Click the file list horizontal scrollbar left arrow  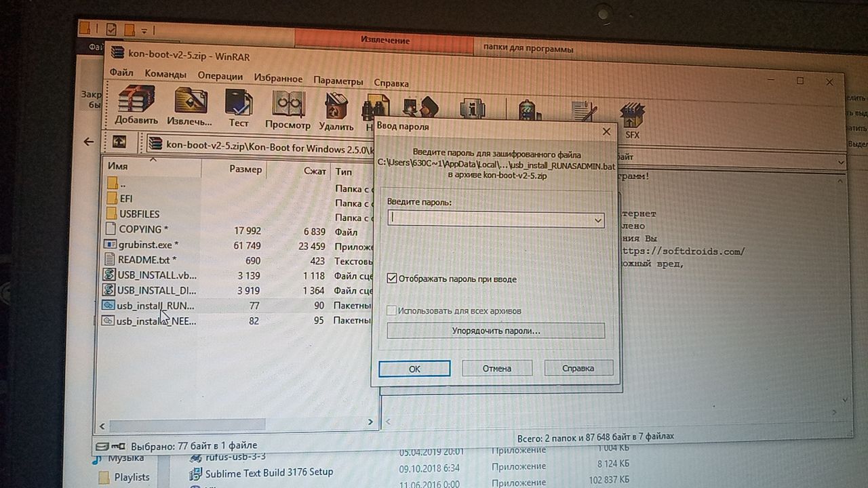coord(102,426)
